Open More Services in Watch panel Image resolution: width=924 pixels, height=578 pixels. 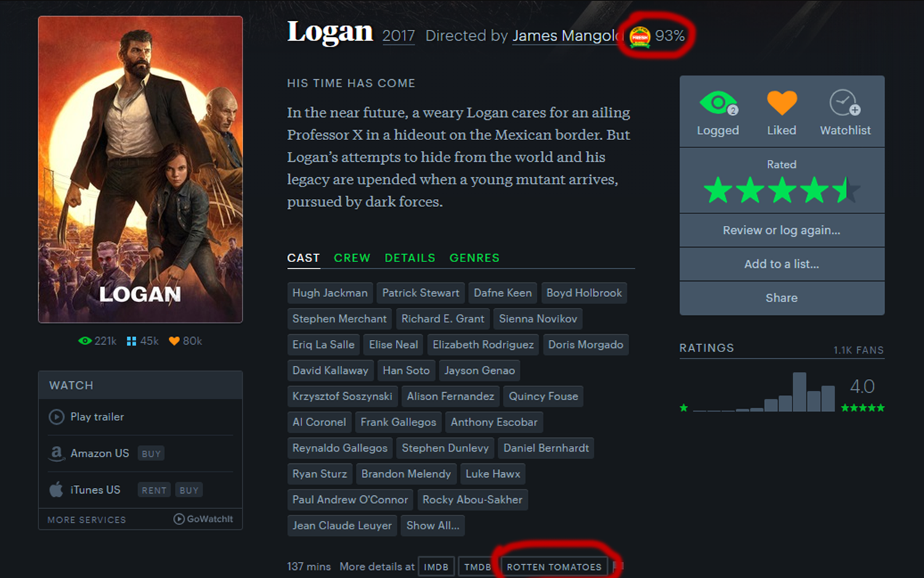(x=86, y=520)
